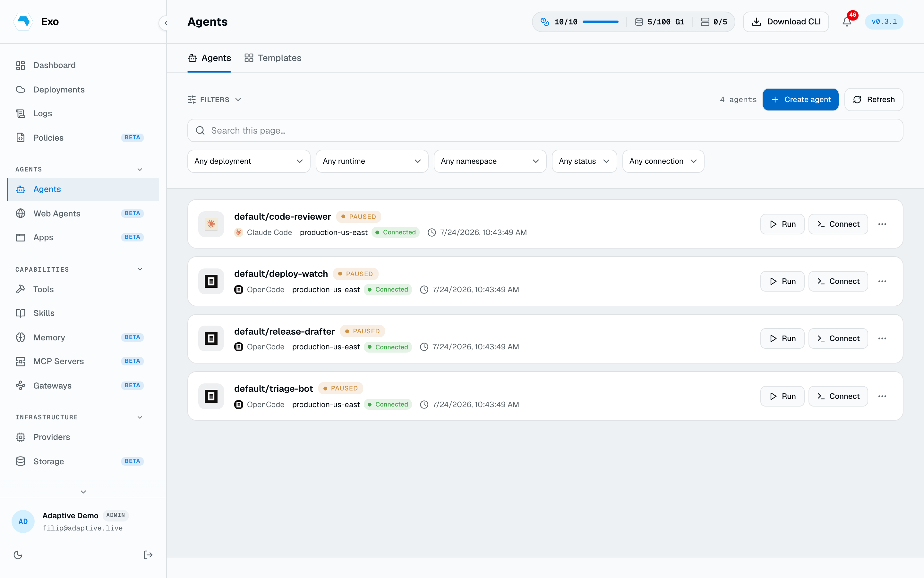This screenshot has height=578, width=924.
Task: Click the Adaptive Demo user name
Action: [70, 515]
